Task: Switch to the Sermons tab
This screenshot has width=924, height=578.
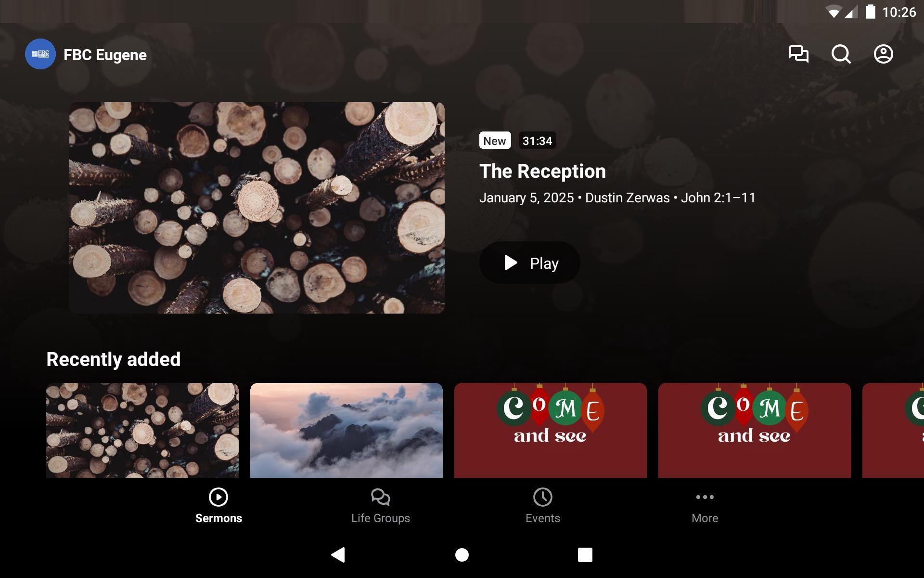Action: point(218,506)
